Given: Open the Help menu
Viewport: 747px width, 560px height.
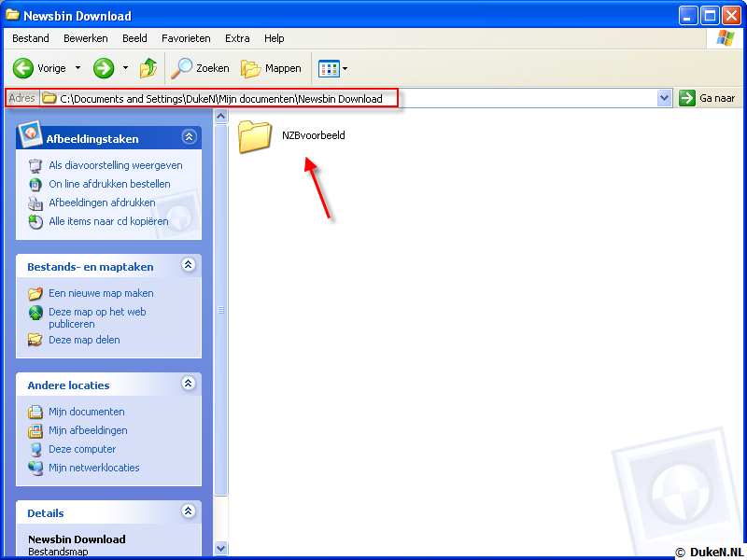Looking at the screenshot, I should tap(275, 38).
